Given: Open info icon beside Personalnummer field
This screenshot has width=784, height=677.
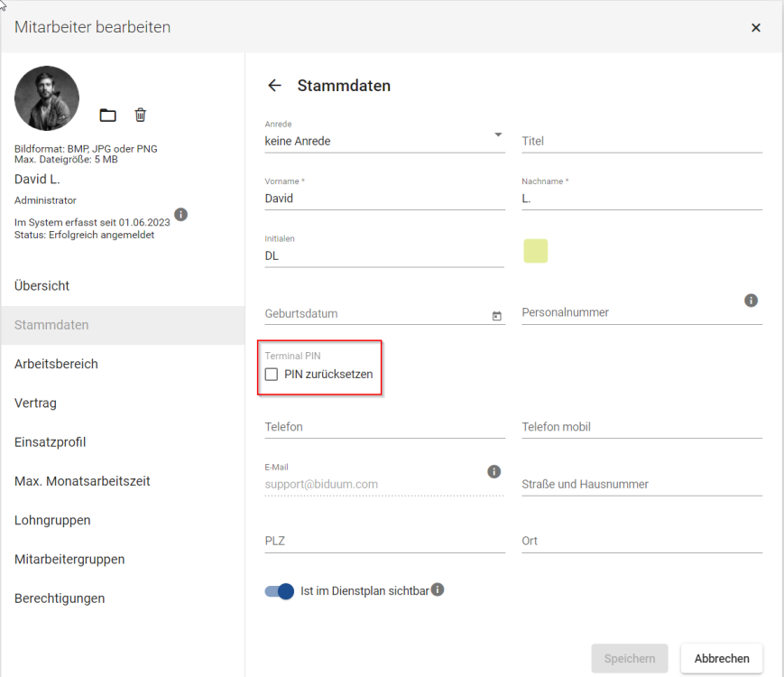Looking at the screenshot, I should (751, 301).
